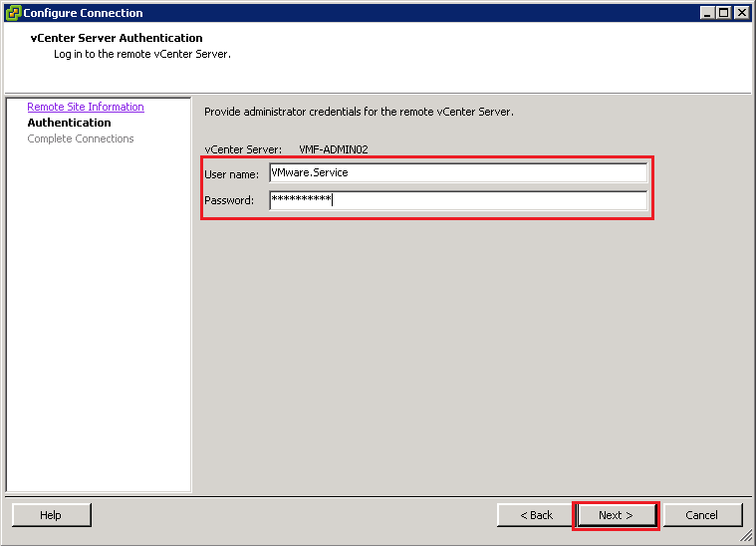Image resolution: width=756 pixels, height=546 pixels.
Task: Select the Authentication wizard step
Action: click(69, 123)
